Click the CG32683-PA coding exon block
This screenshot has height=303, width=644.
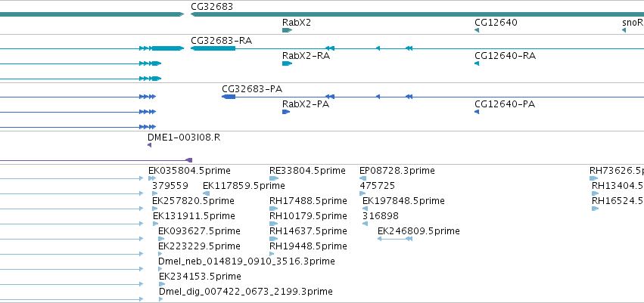[229, 97]
